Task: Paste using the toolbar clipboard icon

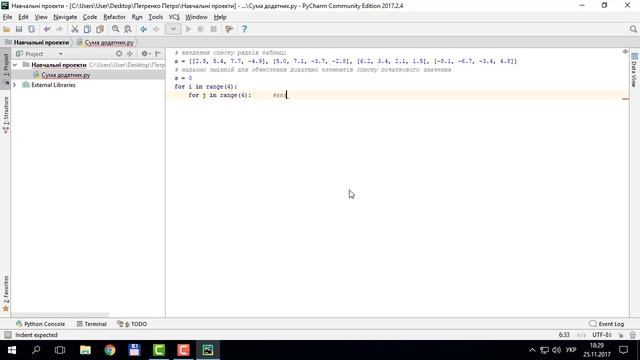Action: point(100,29)
